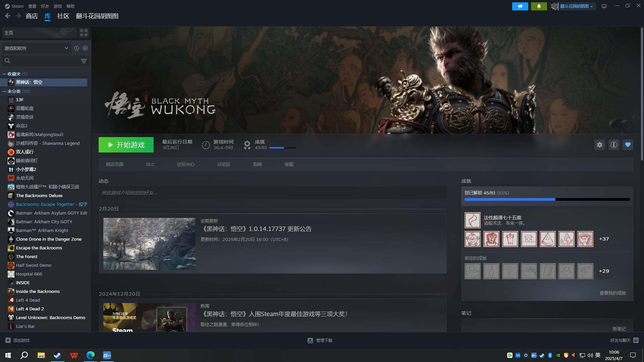Open WPS Office from taskbar
Screen dimensions: 644x362
[x=74, y=355]
